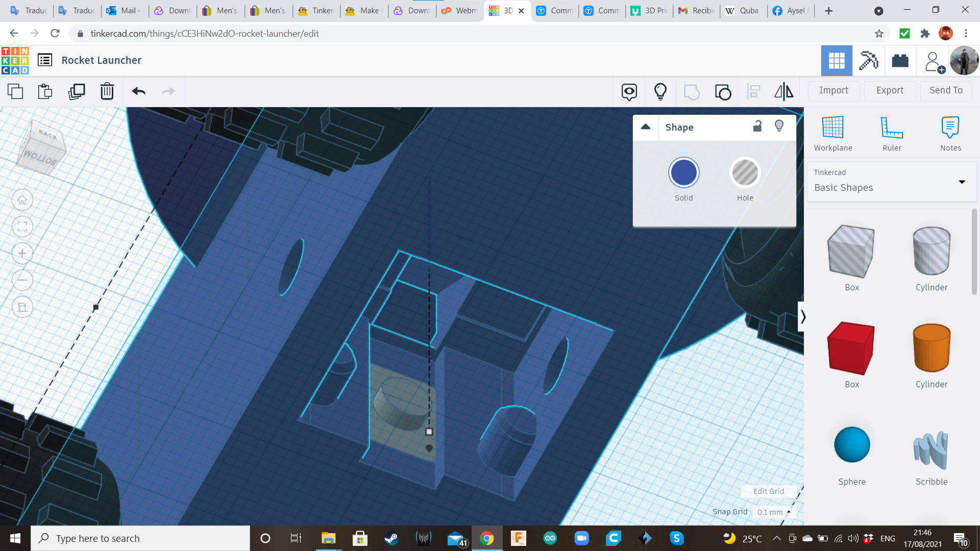The height and width of the screenshot is (551, 980).
Task: Click the Duplicate and repeat icon
Action: 77,91
